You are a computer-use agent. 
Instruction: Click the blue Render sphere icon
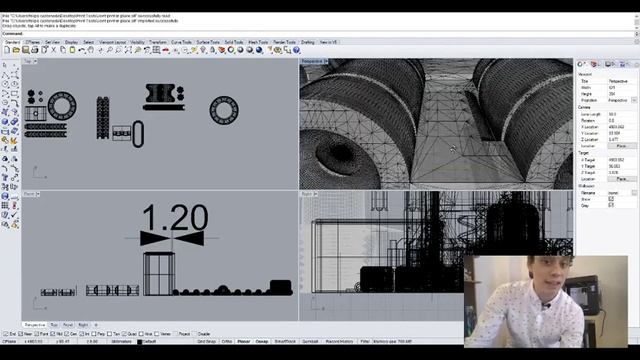point(259,50)
